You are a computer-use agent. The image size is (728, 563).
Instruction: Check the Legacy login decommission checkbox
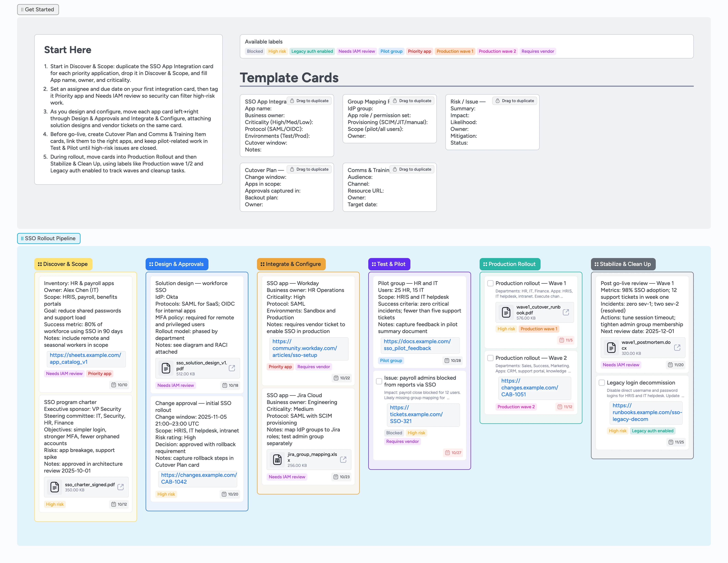[x=602, y=382]
